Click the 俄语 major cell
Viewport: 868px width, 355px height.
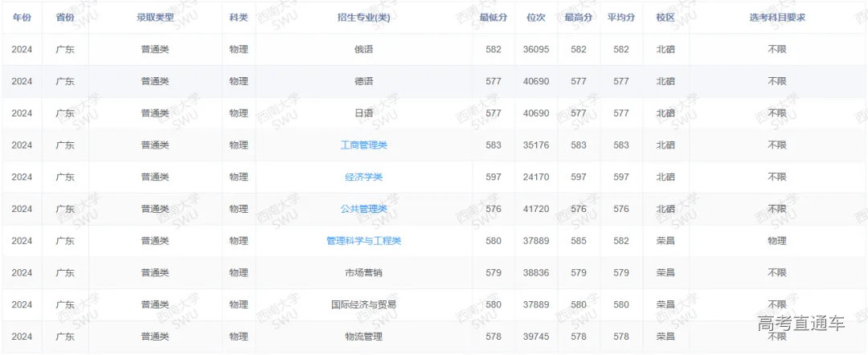click(363, 49)
